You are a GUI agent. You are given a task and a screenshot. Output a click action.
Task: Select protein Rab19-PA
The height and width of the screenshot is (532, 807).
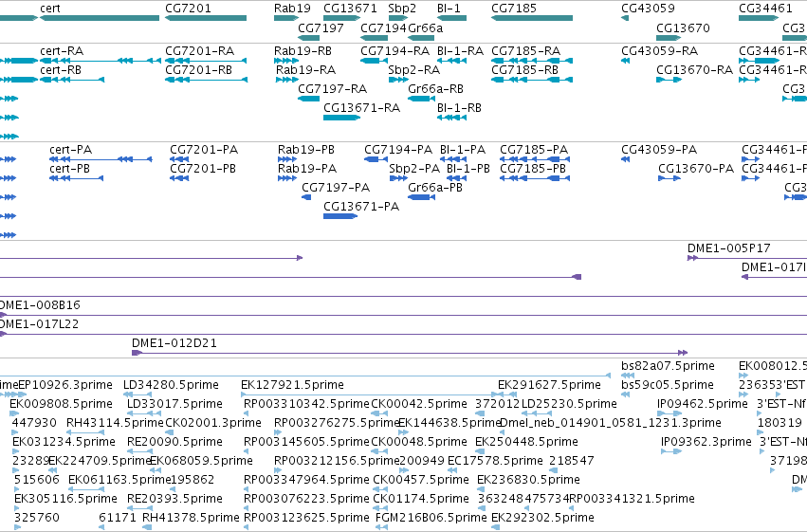tap(307, 169)
